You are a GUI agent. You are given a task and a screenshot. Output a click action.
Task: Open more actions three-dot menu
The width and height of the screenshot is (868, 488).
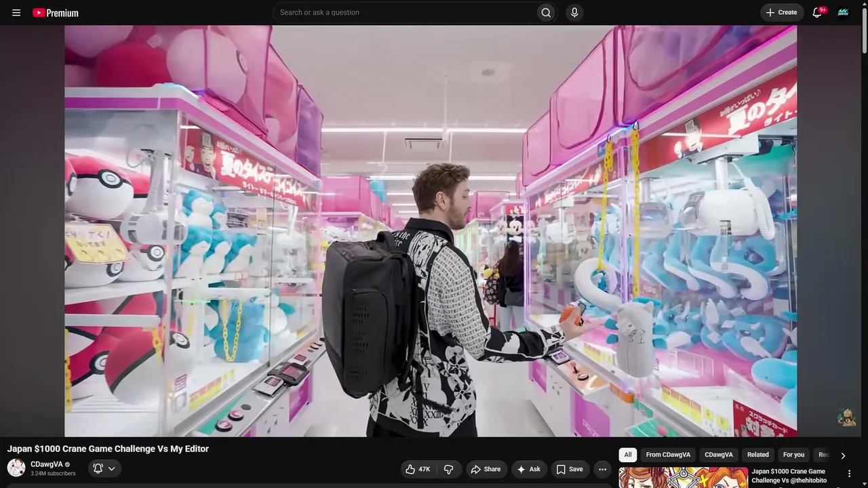(x=602, y=469)
